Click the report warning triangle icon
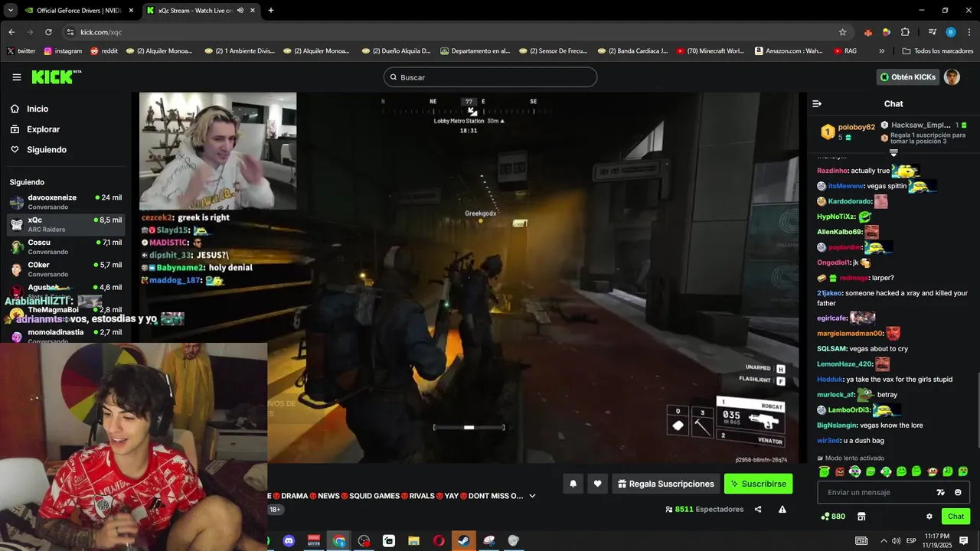 (782, 510)
